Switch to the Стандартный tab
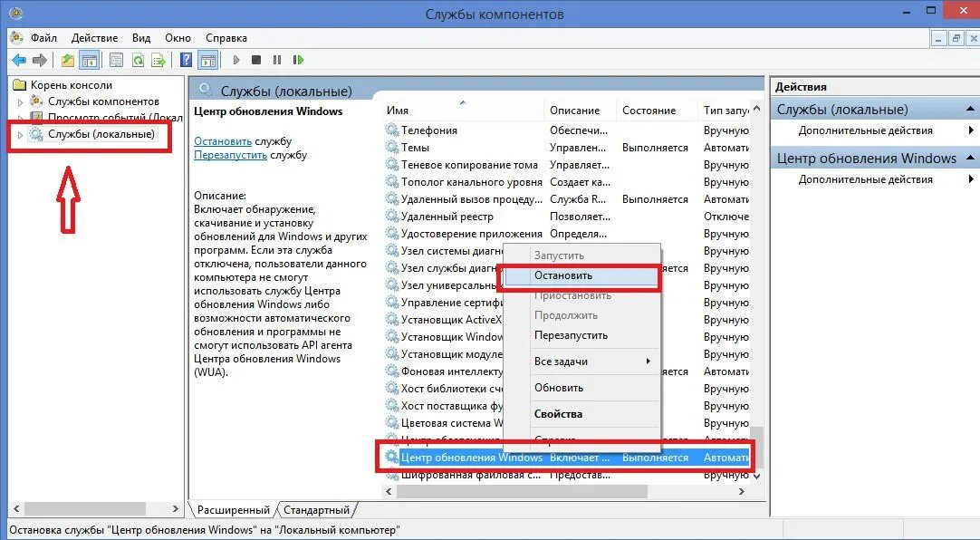The height and width of the screenshot is (540, 980). coord(316,510)
